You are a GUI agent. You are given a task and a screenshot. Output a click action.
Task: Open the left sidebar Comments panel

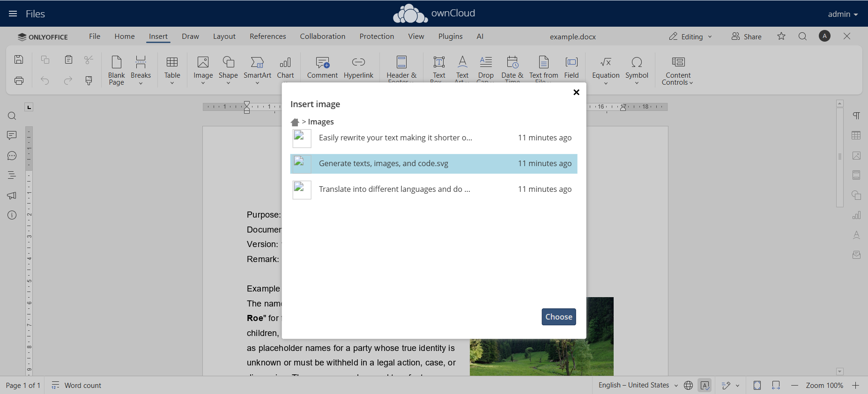12,136
